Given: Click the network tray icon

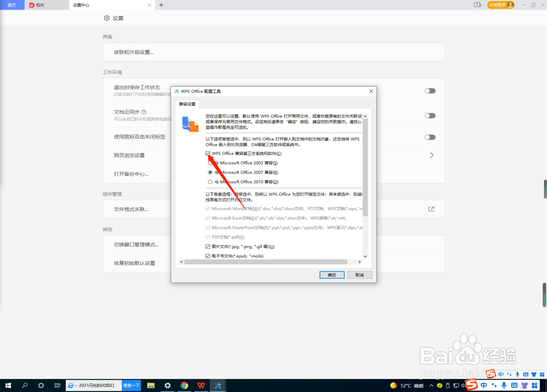Looking at the screenshot, I should [456, 385].
